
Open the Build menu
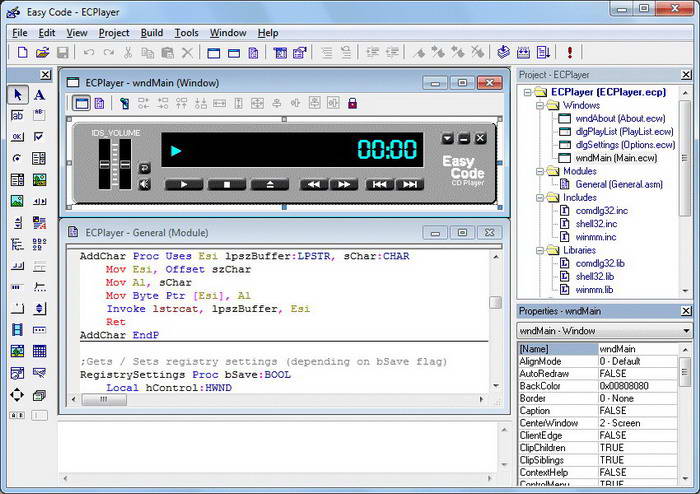click(151, 32)
